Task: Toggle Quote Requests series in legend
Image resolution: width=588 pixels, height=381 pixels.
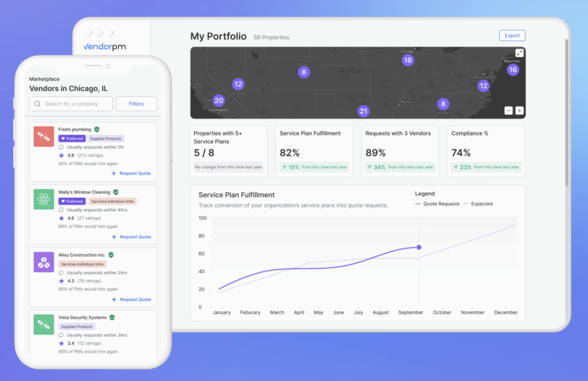Action: click(x=437, y=204)
